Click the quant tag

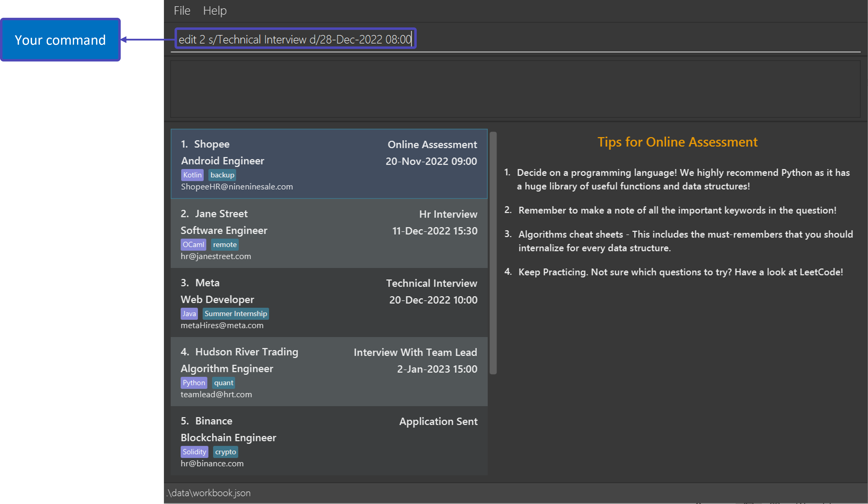pyautogui.click(x=224, y=383)
